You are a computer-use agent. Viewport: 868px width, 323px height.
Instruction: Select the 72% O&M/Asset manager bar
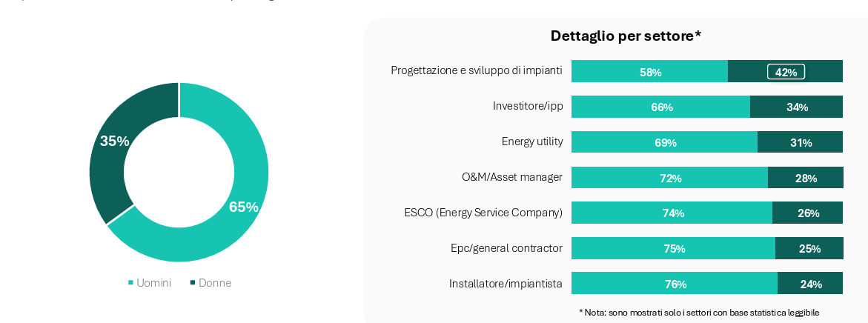click(669, 178)
